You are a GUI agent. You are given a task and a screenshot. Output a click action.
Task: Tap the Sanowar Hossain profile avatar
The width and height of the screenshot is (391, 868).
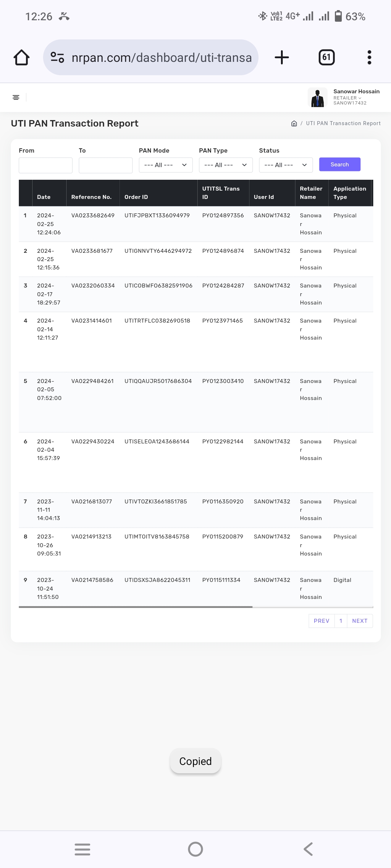pos(318,97)
